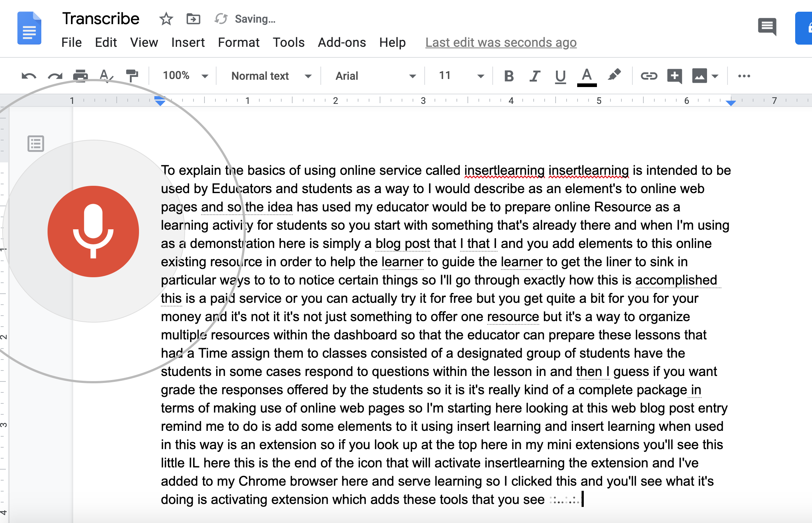Open the highlight color marker
812x523 pixels.
[614, 75]
